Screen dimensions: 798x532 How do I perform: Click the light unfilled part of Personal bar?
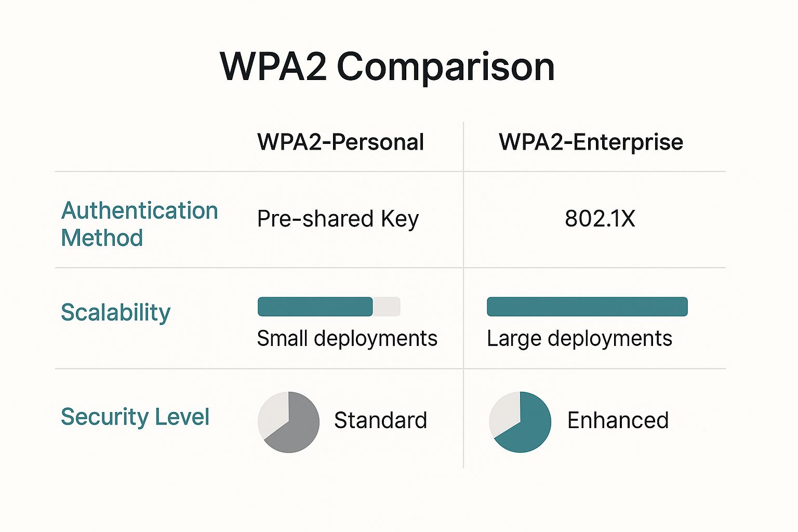coord(387,307)
